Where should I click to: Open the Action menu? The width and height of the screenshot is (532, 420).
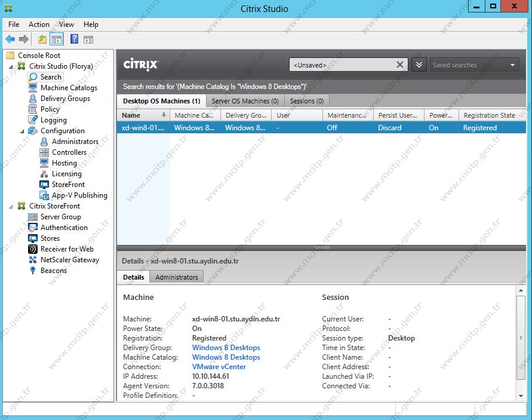39,24
